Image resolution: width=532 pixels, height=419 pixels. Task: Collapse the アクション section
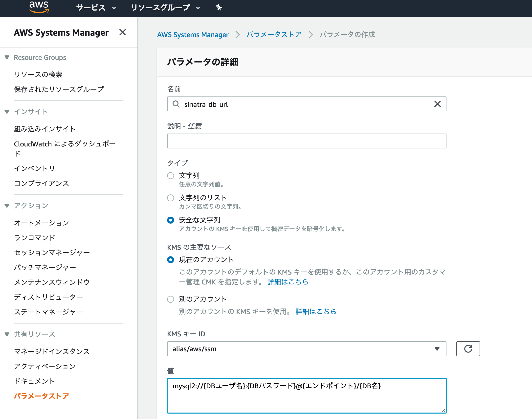coord(7,206)
